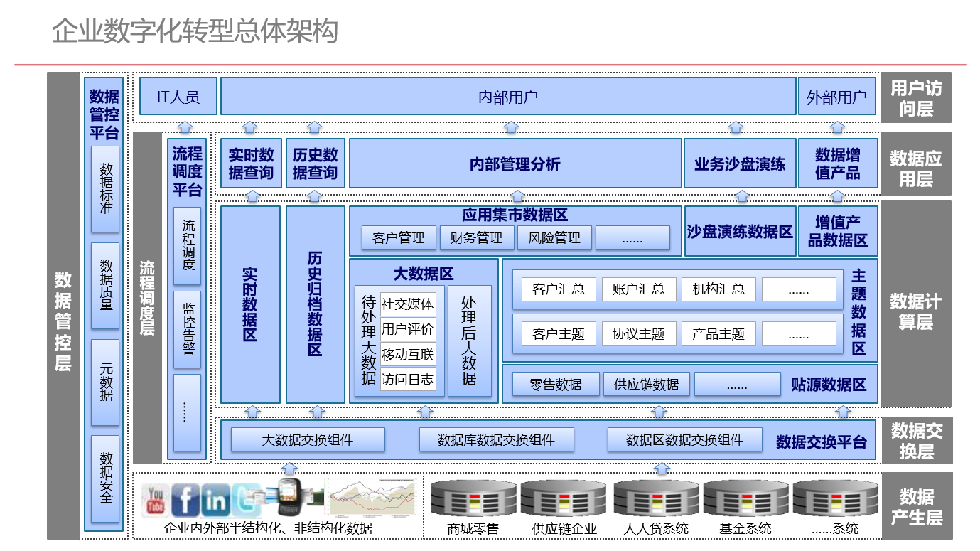Screen dimensions: 980x551
Task: Click the 历史数据查询 box
Action: point(316,163)
